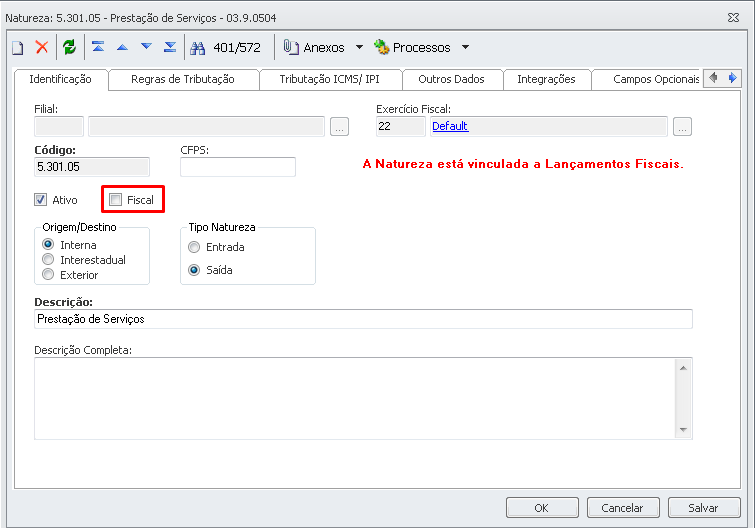
Task: Go to previous record arrow
Action: pos(122,47)
